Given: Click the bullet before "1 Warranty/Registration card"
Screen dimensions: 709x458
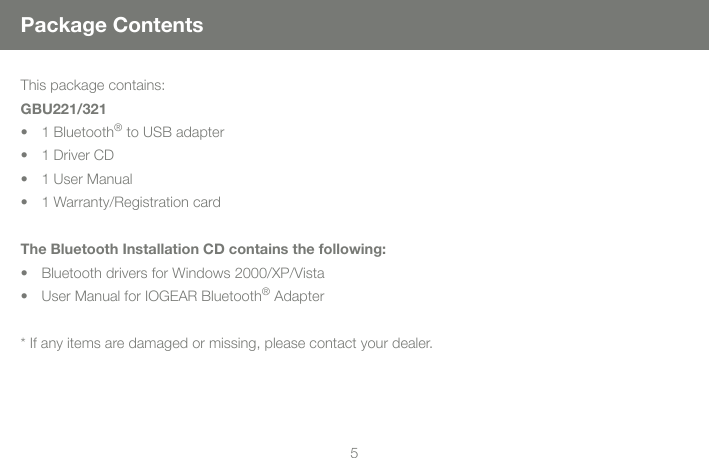Looking at the screenshot, I should point(24,204).
